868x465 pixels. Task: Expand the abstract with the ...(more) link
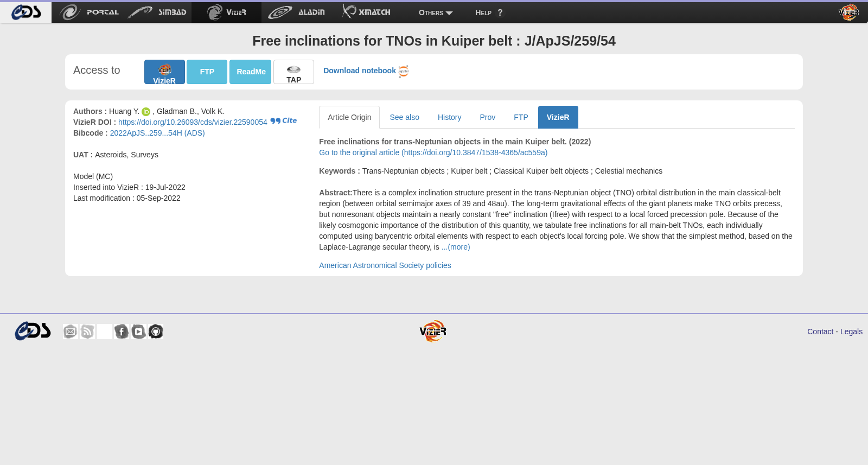pyautogui.click(x=456, y=247)
